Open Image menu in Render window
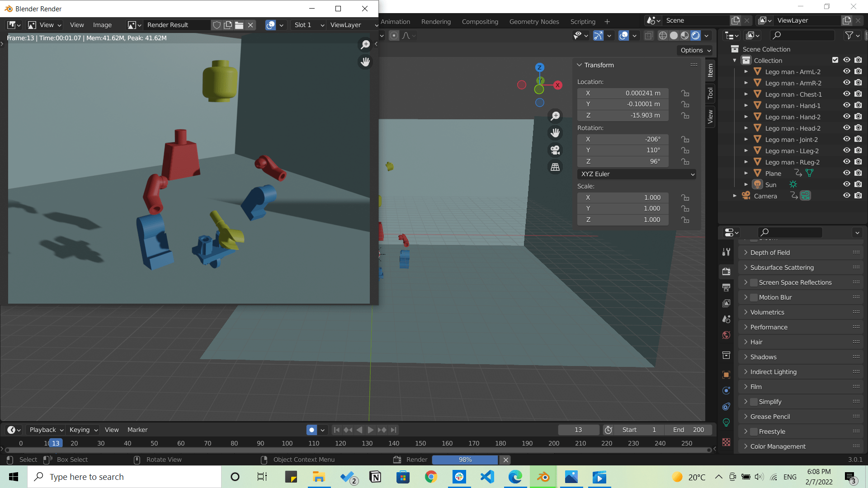The height and width of the screenshot is (488, 868). pos(102,25)
